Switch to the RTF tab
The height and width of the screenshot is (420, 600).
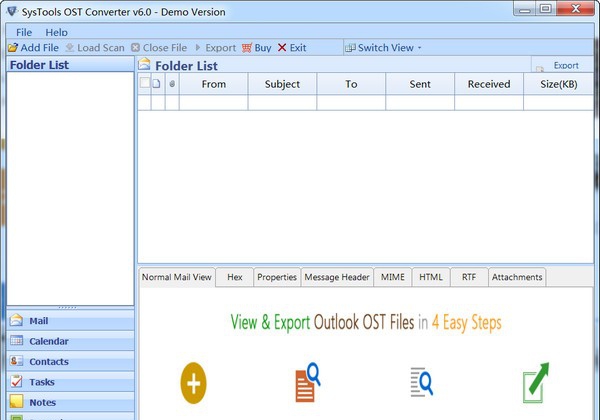point(469,277)
